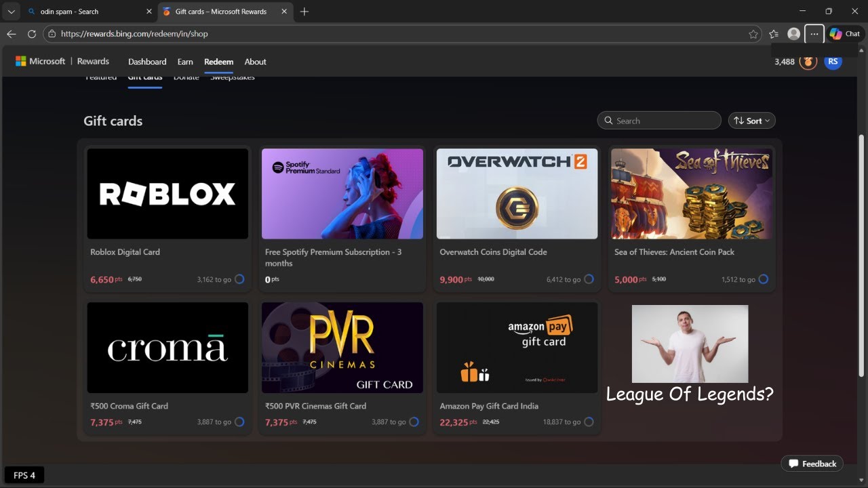This screenshot has height=488, width=868.
Task: Click the Gift cards section heading
Action: 113,121
